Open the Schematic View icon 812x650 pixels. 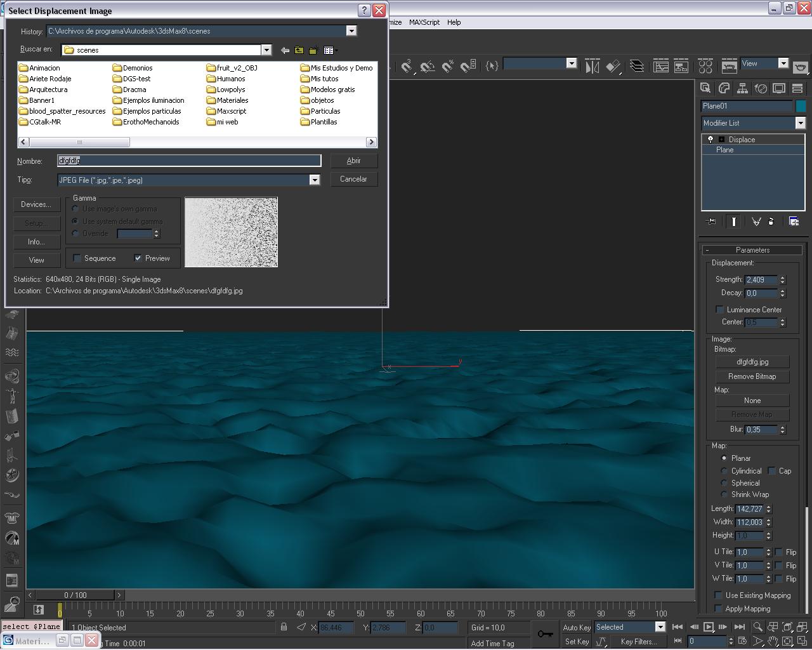(681, 66)
